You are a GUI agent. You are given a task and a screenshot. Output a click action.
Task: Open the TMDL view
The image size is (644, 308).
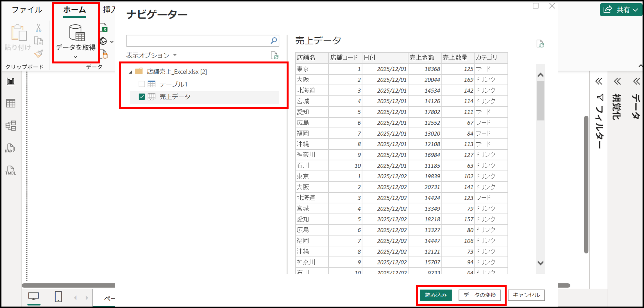[x=10, y=171]
